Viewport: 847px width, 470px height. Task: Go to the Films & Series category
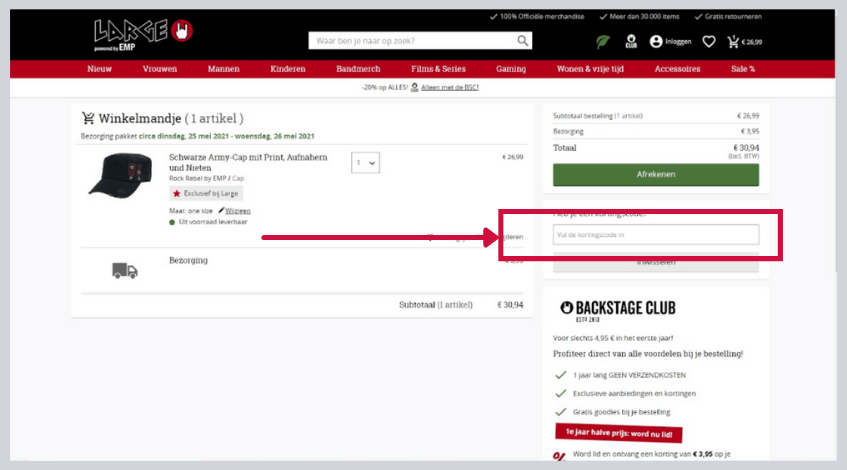point(438,69)
